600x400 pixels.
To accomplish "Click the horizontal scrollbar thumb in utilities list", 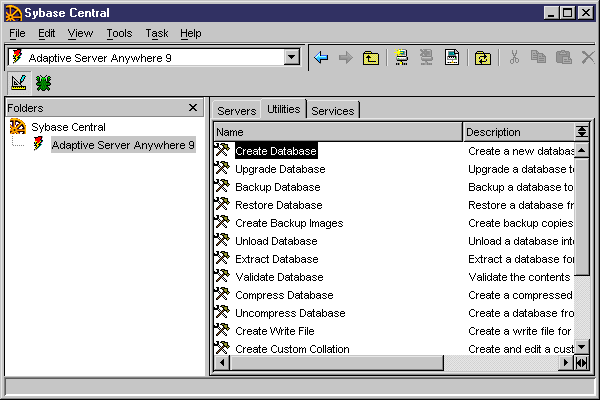I will point(337,362).
